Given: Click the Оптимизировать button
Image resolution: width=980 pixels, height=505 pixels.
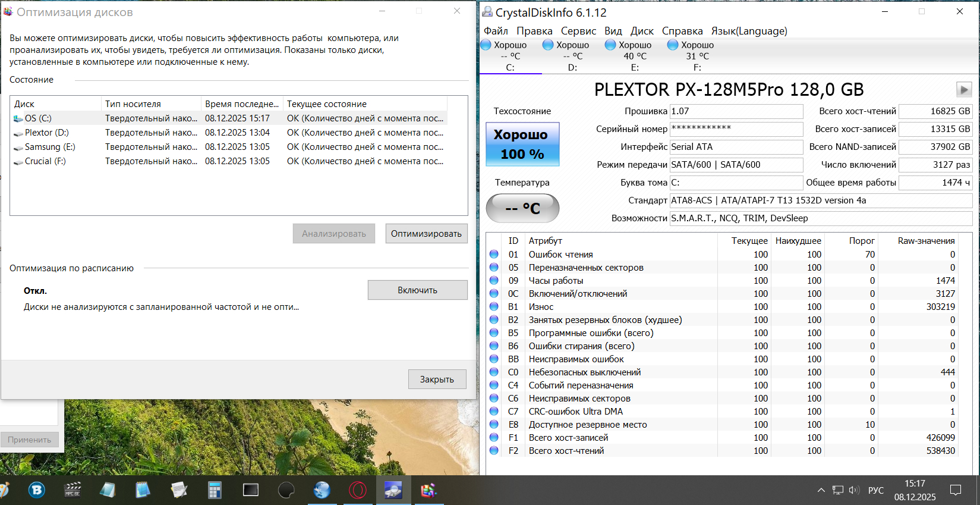Looking at the screenshot, I should coord(426,234).
